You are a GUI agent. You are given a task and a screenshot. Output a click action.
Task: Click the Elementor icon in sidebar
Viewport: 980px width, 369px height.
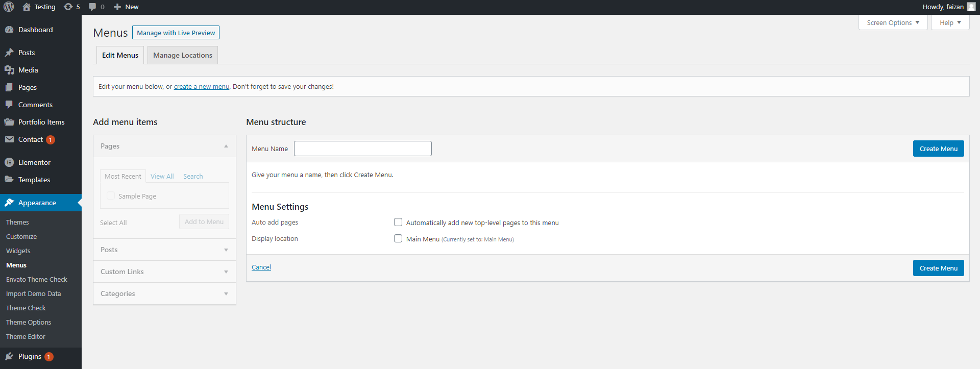click(x=9, y=162)
